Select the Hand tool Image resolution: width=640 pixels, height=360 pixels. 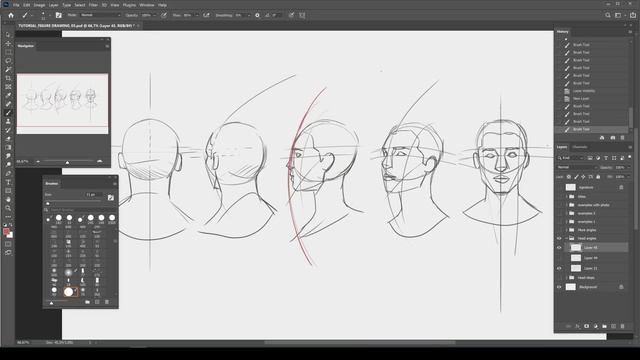tap(8, 199)
